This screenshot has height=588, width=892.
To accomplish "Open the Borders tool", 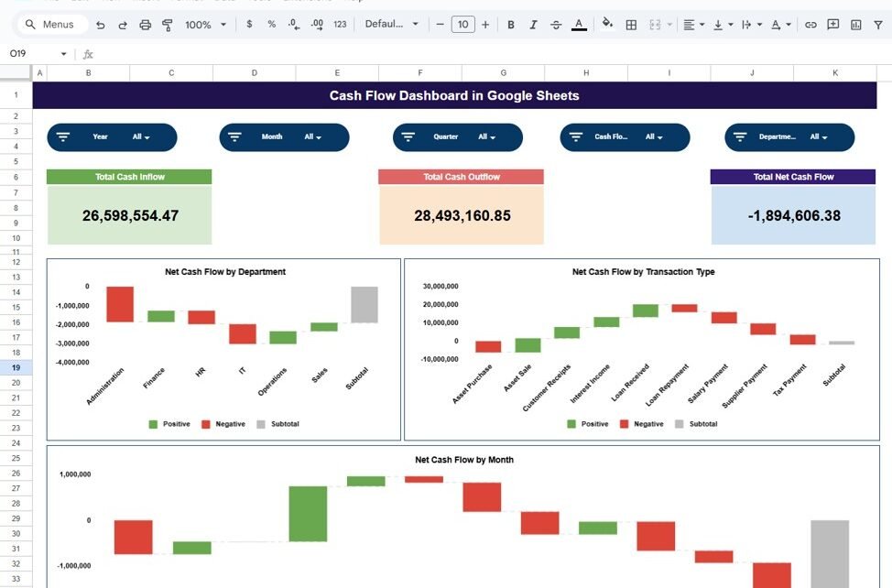I will pyautogui.click(x=631, y=25).
